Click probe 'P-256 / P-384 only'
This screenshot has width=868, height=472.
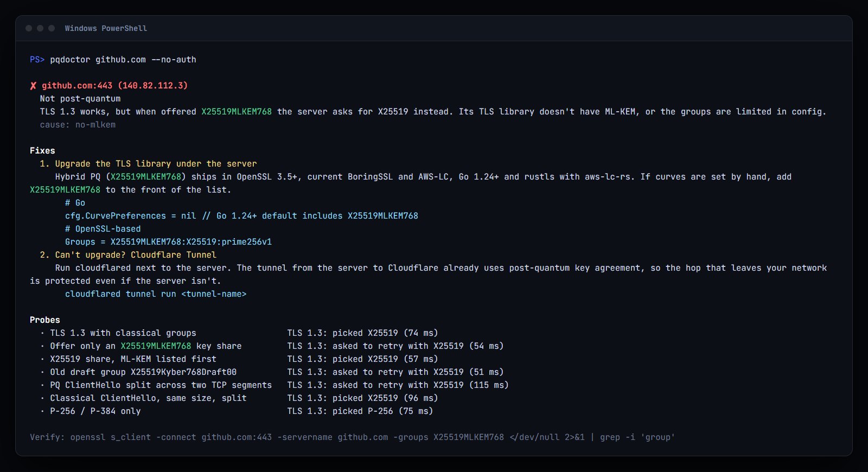pos(95,411)
